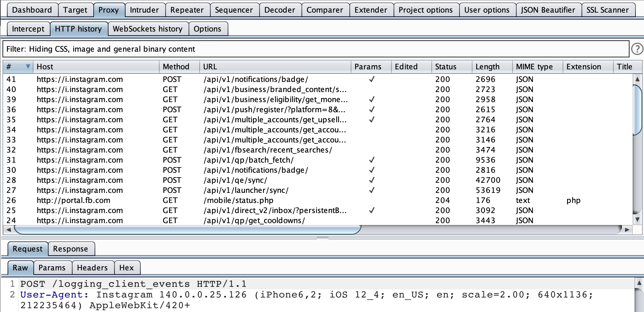Image resolution: width=644 pixels, height=312 pixels.
Task: Click horizontal scrollbar right arrow
Action: pos(627,230)
